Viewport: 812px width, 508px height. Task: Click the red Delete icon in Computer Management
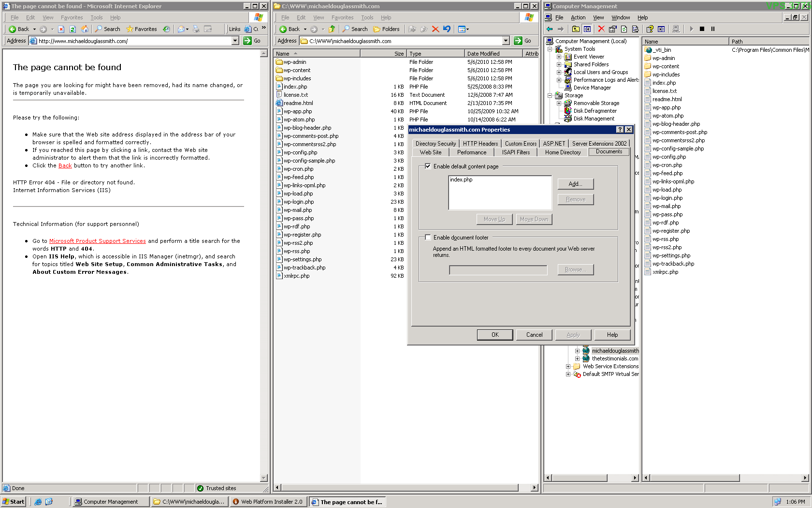click(601, 29)
